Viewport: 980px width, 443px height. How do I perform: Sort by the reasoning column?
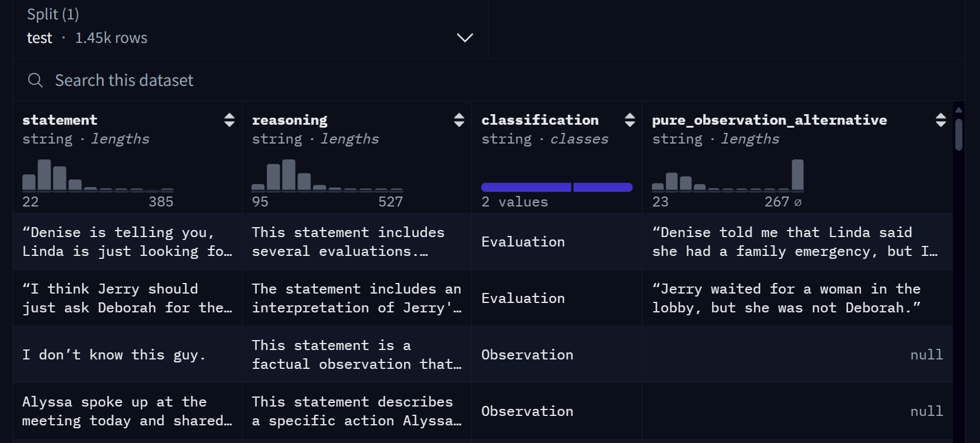(x=459, y=120)
